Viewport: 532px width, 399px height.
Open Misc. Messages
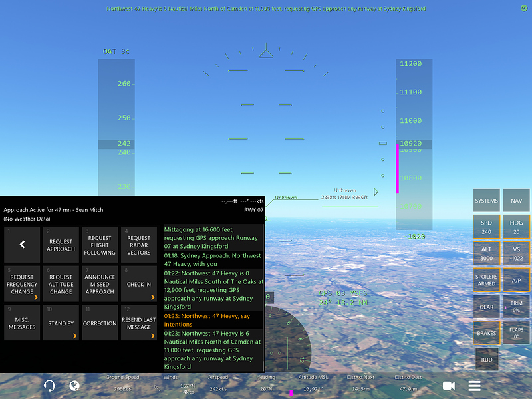pos(22,323)
